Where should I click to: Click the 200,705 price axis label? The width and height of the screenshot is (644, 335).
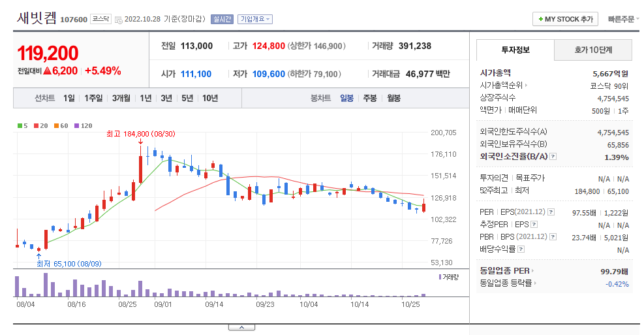[443, 133]
